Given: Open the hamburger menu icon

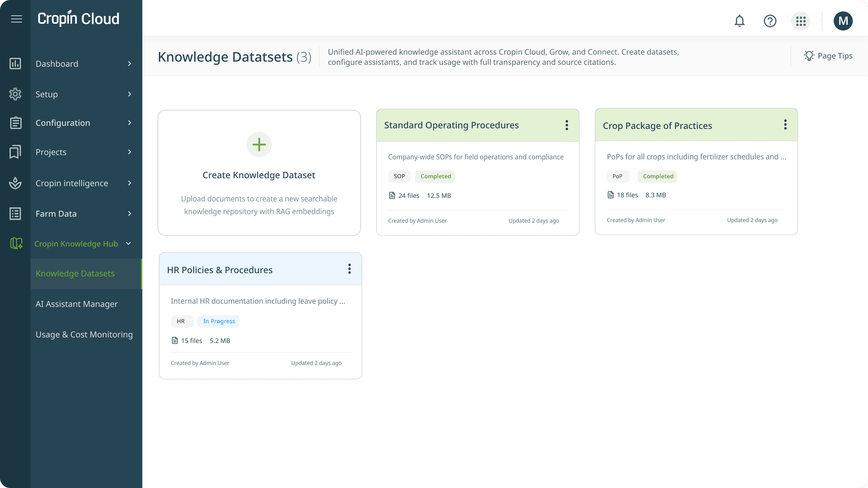Looking at the screenshot, I should (x=16, y=19).
